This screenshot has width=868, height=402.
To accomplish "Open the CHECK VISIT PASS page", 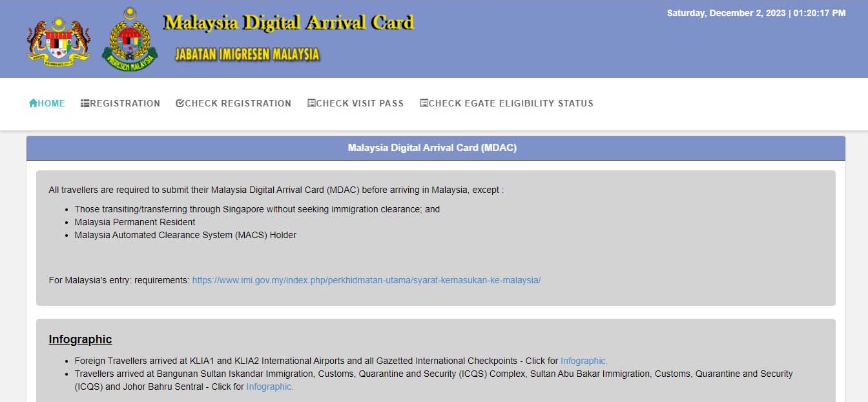I will [360, 103].
